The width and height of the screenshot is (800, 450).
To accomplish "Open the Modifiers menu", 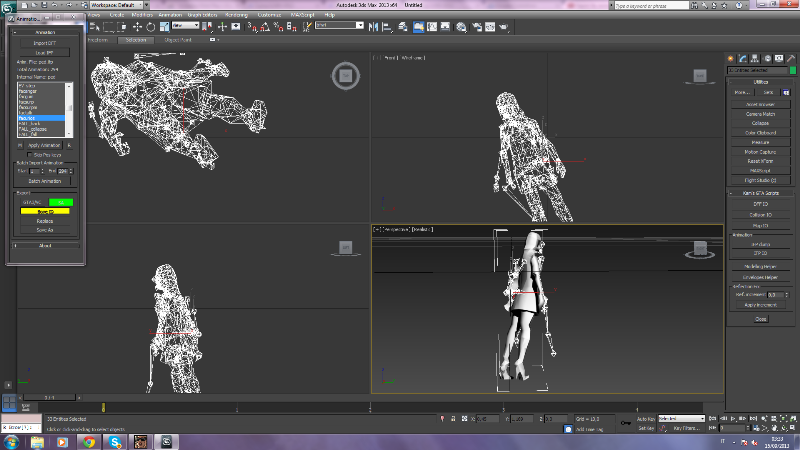I will click(x=142, y=15).
